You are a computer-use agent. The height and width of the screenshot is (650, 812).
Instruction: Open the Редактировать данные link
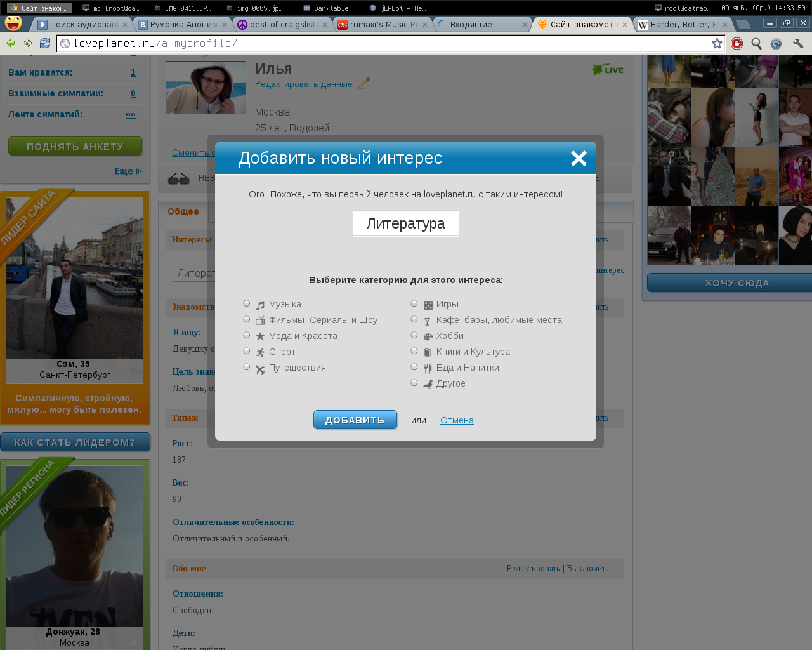point(304,84)
